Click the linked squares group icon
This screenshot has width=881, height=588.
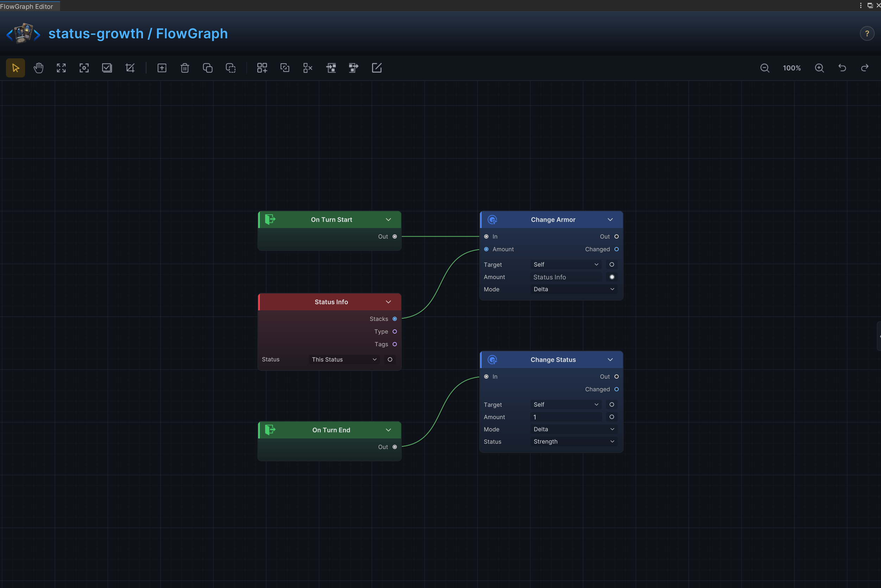coord(285,68)
